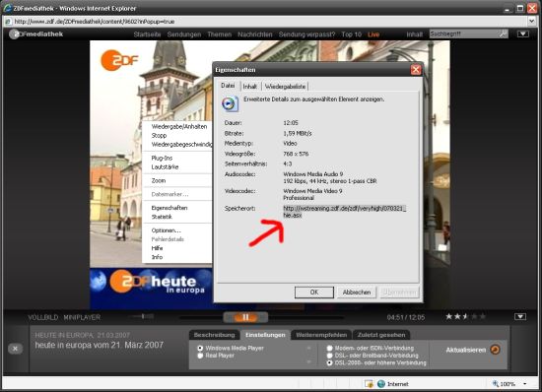Click the zoom magnifier icon in status bar
Viewport: 542px width, 392px height.
click(496, 384)
